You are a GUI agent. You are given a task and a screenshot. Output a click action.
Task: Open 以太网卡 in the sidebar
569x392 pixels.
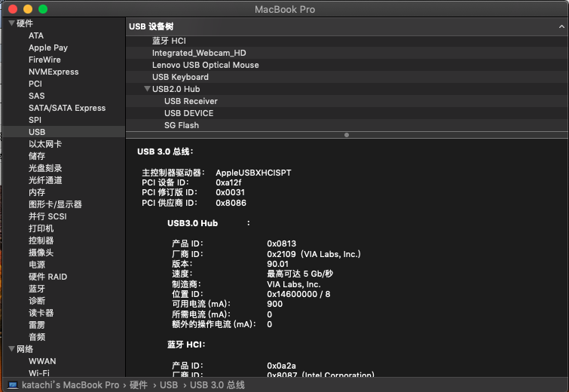[45, 144]
